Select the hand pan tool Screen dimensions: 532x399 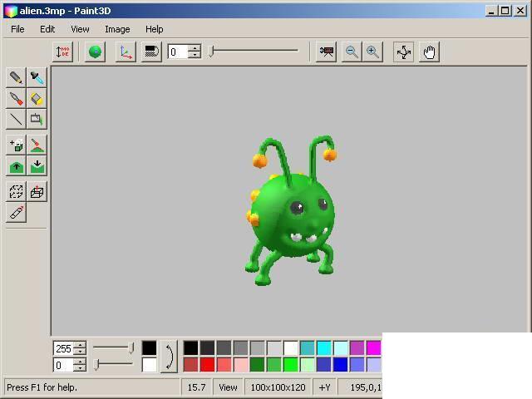pos(429,52)
